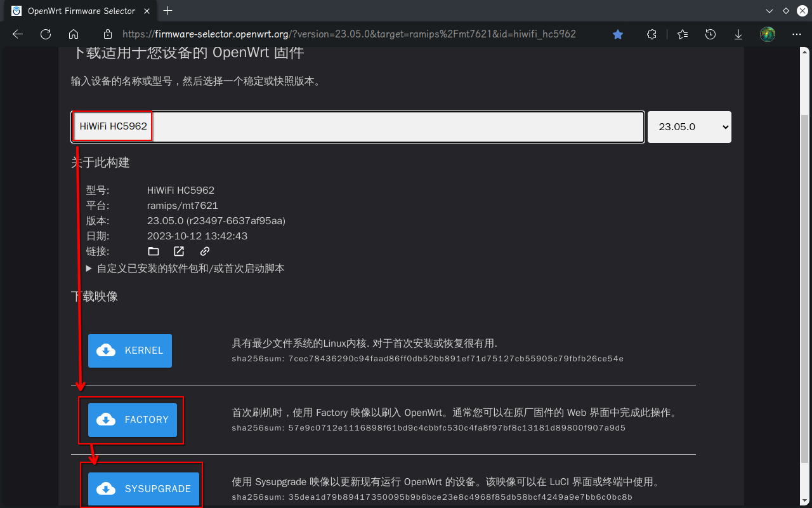Open the firmware image folder icon
Image resolution: width=812 pixels, height=508 pixels.
[x=153, y=251]
